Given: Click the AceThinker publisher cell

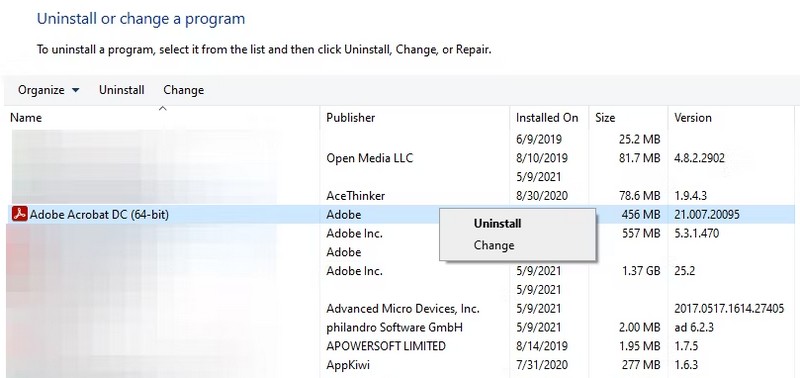Looking at the screenshot, I should point(356,196).
